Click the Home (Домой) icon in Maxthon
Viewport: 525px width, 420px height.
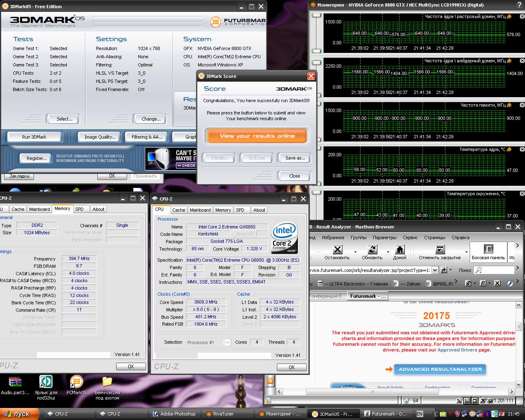point(399,249)
